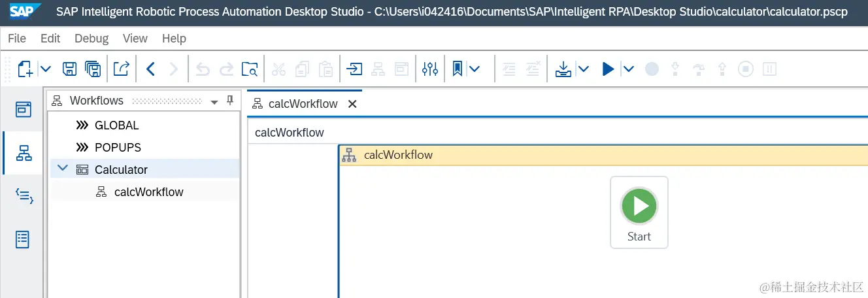Click the greyed workflow hierarchy toolbar icon
This screenshot has height=298, width=868.
(x=378, y=69)
